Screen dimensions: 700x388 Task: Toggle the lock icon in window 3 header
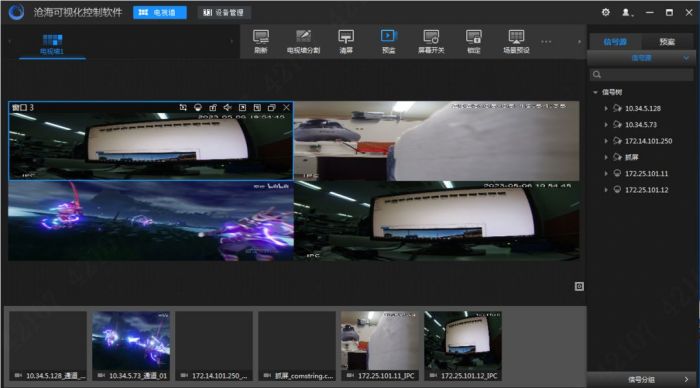coord(212,108)
